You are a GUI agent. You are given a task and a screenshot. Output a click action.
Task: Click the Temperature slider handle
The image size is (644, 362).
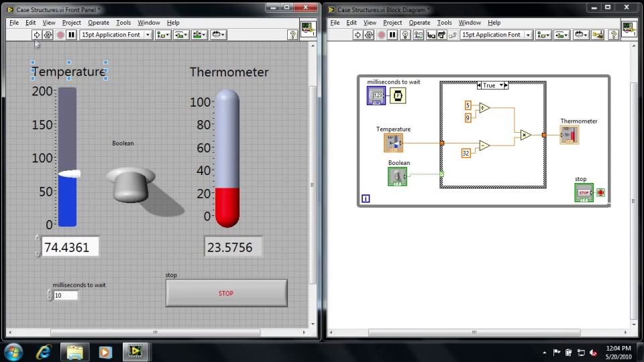(x=70, y=174)
